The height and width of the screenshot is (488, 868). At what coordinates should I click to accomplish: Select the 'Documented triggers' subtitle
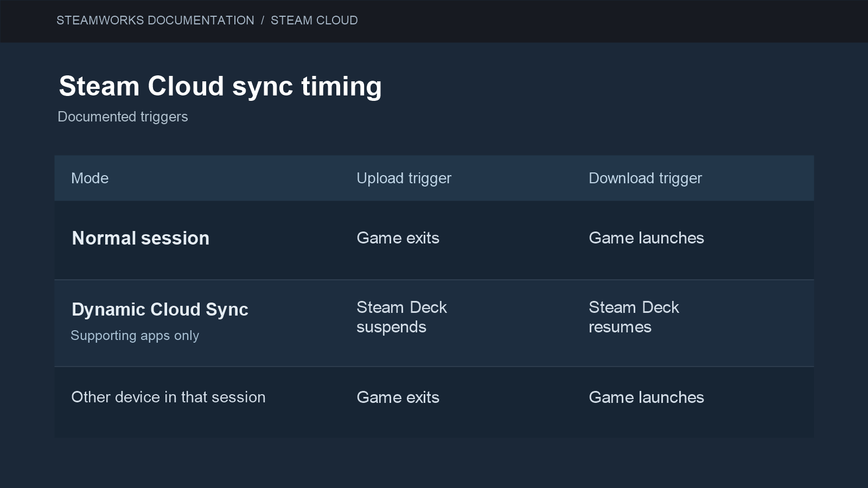pos(123,117)
